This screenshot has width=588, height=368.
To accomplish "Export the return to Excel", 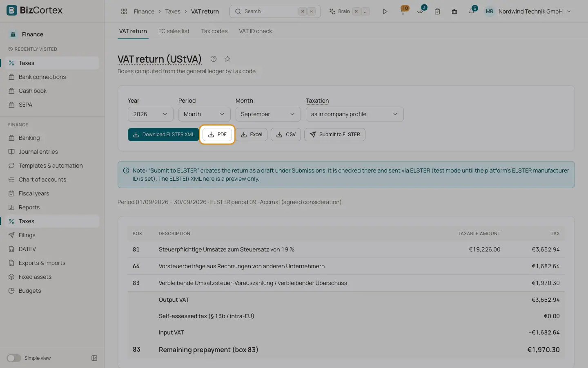I will click(x=252, y=135).
